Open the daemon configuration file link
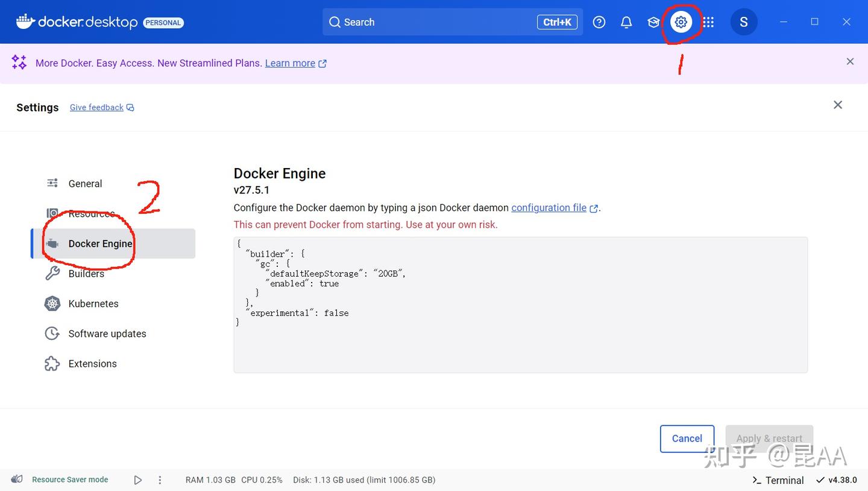The image size is (868, 491). (x=549, y=207)
